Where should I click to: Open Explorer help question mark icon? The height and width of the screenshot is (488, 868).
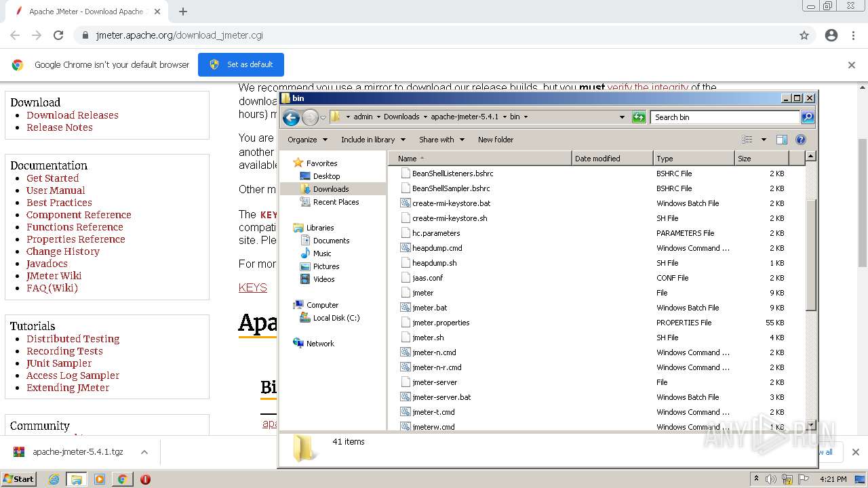click(x=801, y=140)
